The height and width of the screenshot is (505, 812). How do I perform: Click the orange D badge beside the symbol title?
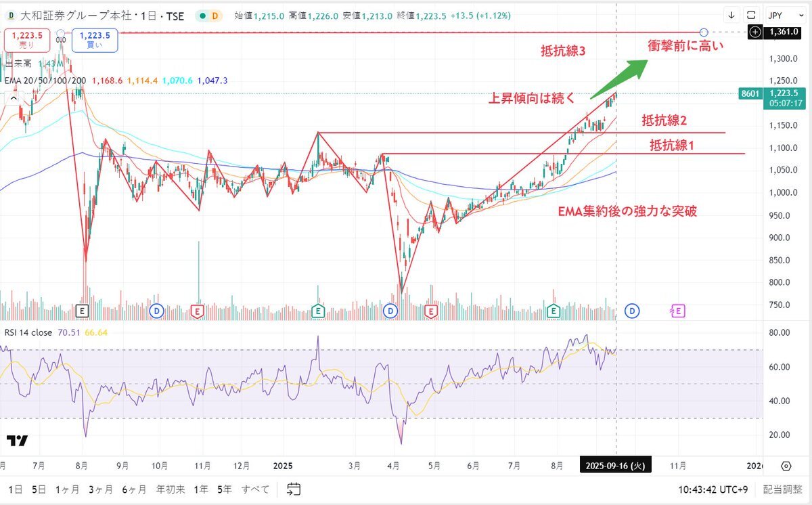215,15
